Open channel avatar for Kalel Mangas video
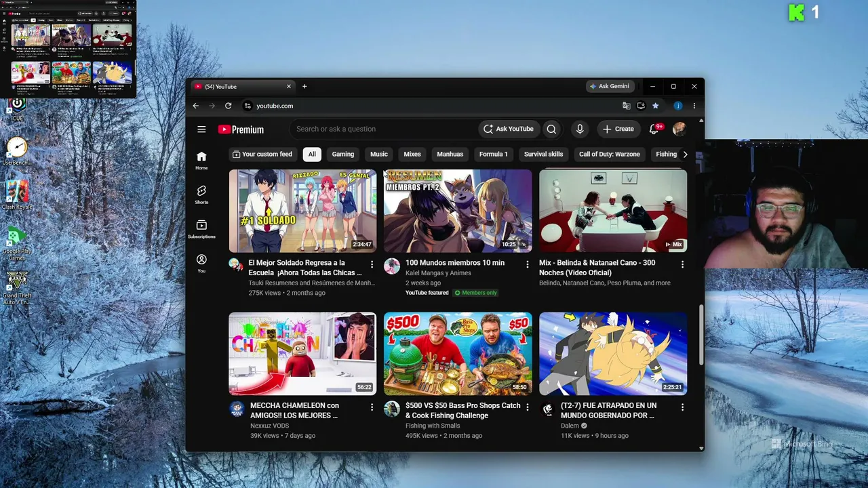Screen dimensions: 868x488 coord(392,266)
